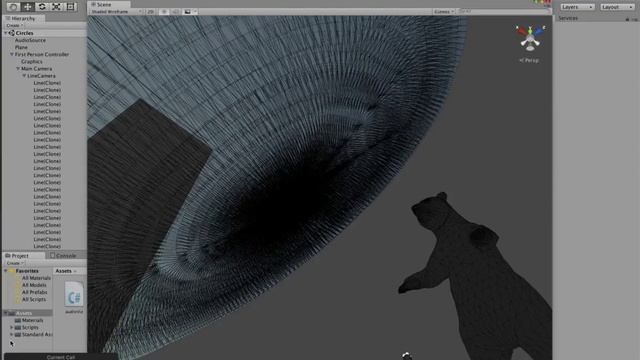The image size is (640, 360).
Task: Select the Move tool
Action: pos(27,7)
